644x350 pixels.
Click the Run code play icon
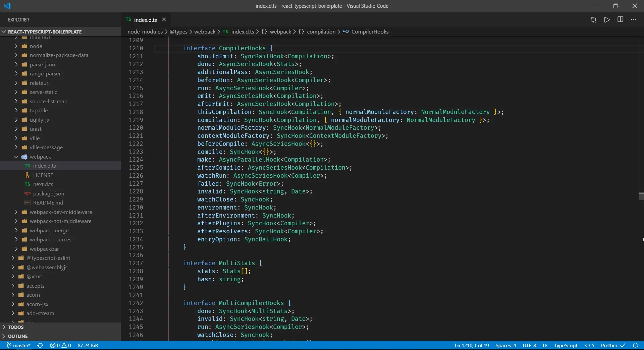(x=607, y=20)
